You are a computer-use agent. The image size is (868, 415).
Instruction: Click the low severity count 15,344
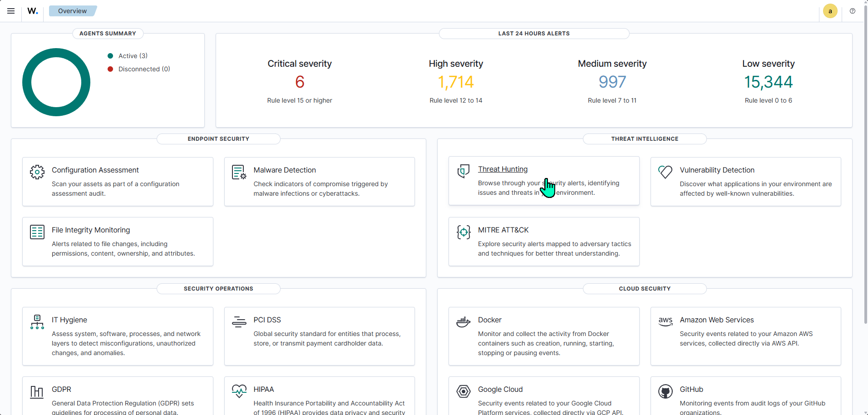(x=768, y=82)
